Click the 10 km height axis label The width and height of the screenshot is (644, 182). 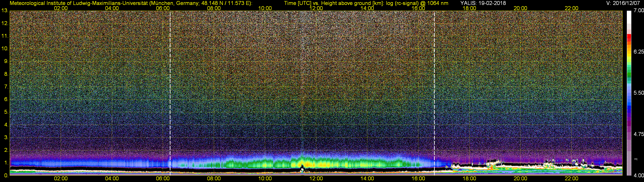tap(5, 49)
